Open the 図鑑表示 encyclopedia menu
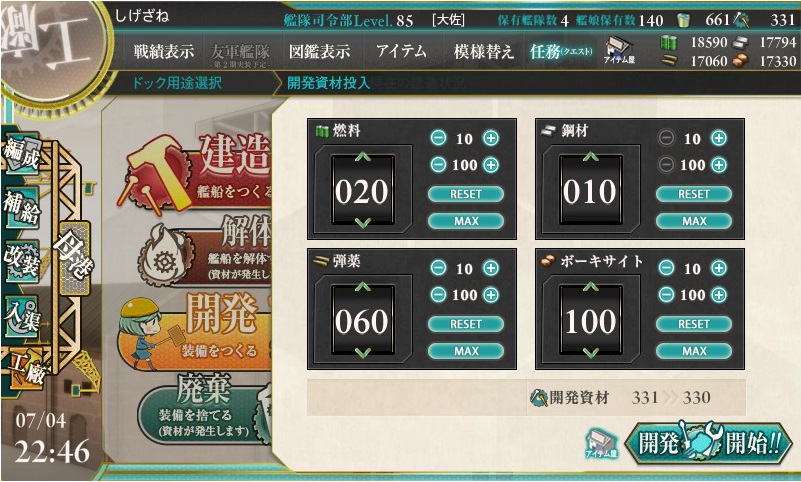This screenshot has height=482, width=801. pyautogui.click(x=320, y=52)
